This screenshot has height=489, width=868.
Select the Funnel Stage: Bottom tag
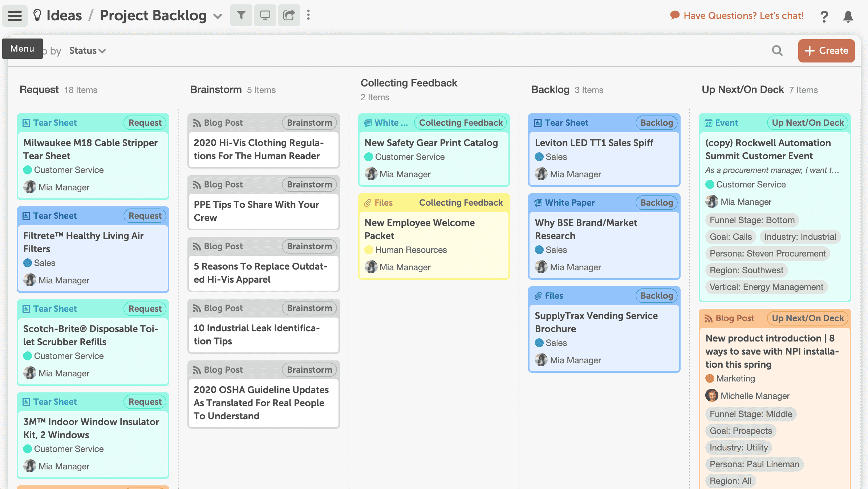coord(751,220)
